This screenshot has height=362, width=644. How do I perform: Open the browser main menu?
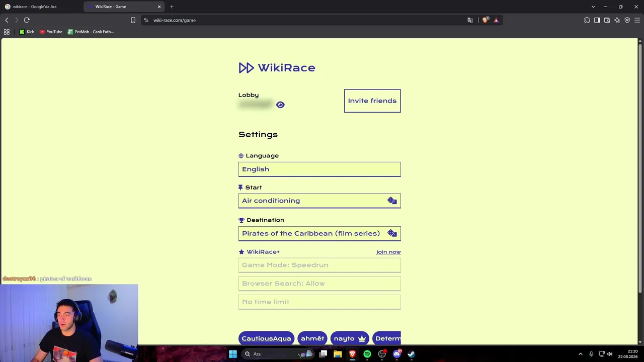pyautogui.click(x=637, y=20)
